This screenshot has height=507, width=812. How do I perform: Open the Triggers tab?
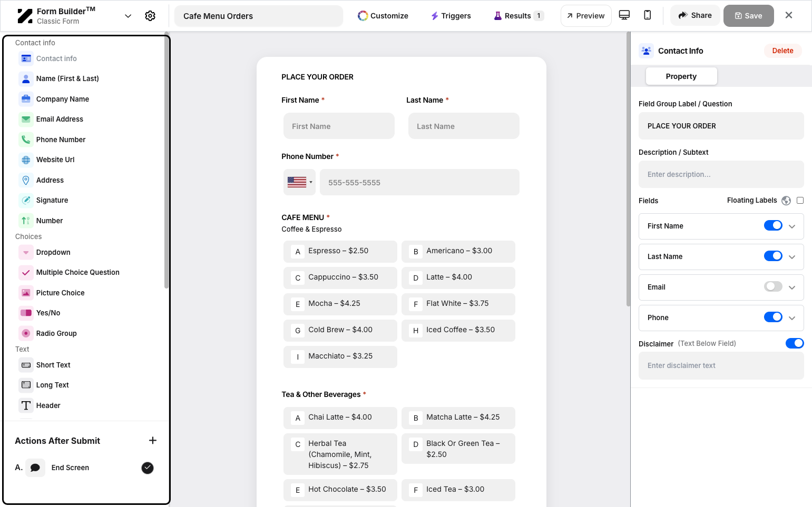coord(451,16)
